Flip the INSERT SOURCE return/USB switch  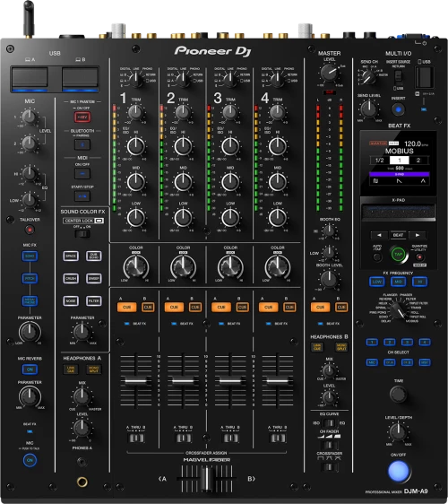click(398, 76)
